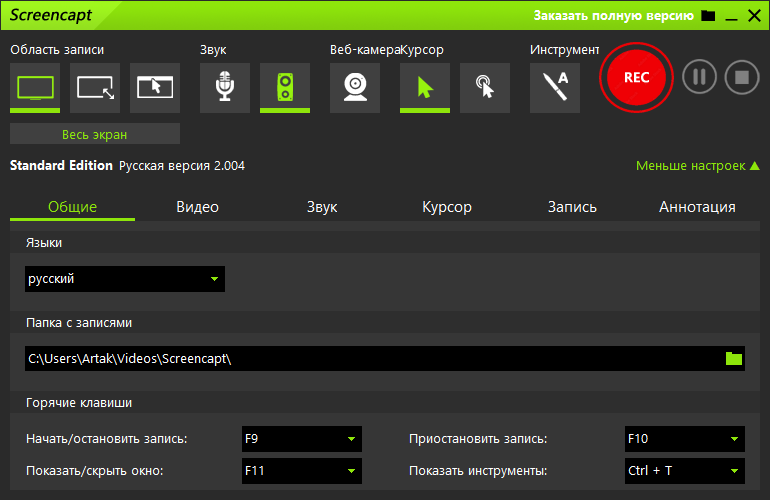The height and width of the screenshot is (500, 770).
Task: Select custom region recording area icon
Action: [95, 87]
